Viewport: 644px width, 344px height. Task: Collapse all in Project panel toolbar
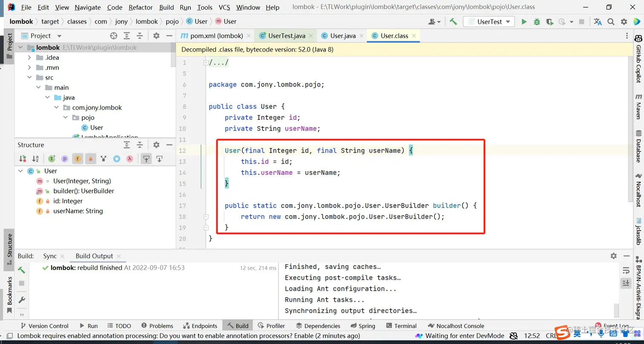pos(140,36)
